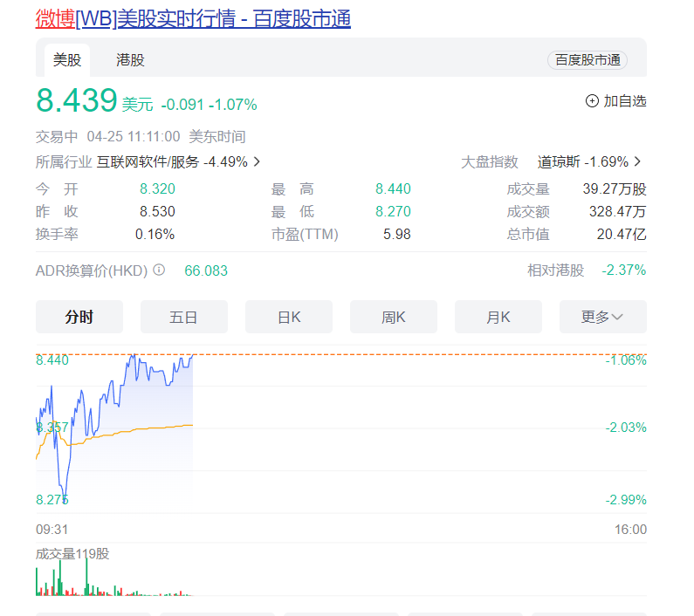Select the 月K chart tab

498,317
